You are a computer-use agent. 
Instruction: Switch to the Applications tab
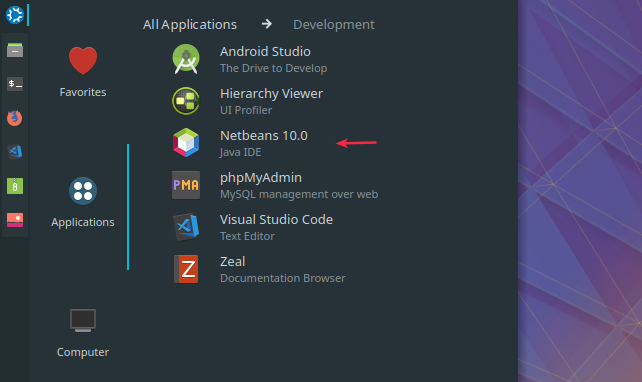click(83, 202)
